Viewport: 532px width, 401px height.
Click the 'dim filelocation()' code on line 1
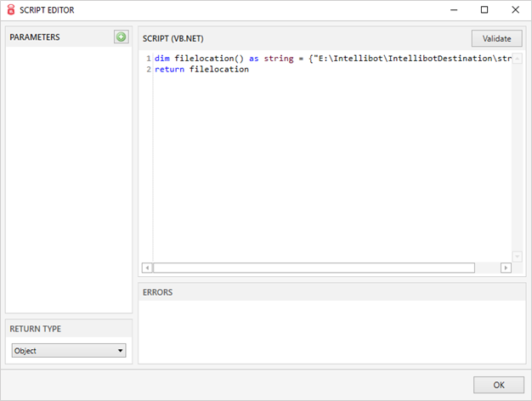pyautogui.click(x=199, y=59)
